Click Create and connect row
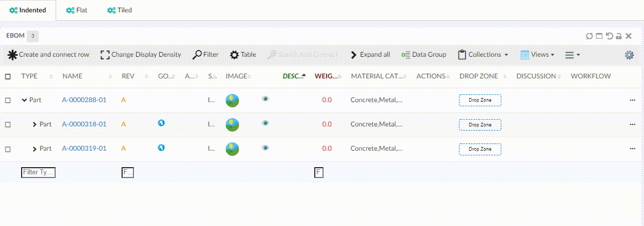This screenshot has height=226, width=644. [x=47, y=55]
